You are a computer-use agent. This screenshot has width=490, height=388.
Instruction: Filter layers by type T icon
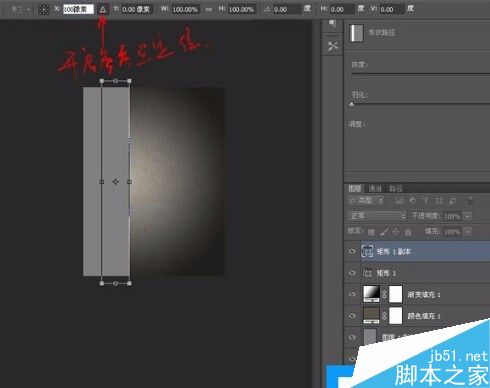[x=426, y=201]
